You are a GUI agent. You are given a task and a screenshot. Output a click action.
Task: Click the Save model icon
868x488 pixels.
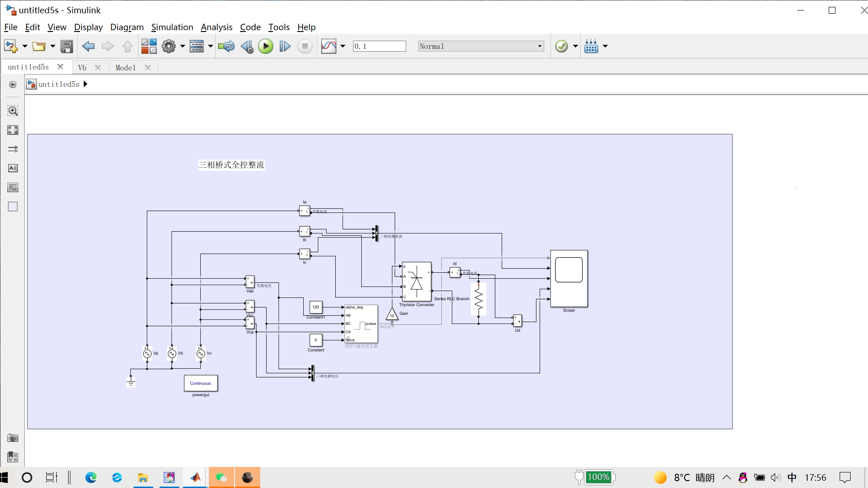coord(67,46)
